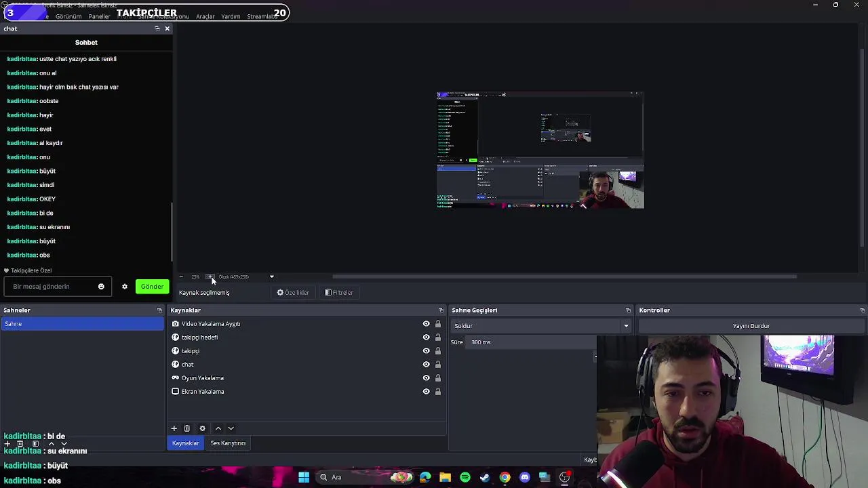The image size is (868, 488).
Task: Open Google Chrome from taskbar
Action: pyautogui.click(x=505, y=477)
